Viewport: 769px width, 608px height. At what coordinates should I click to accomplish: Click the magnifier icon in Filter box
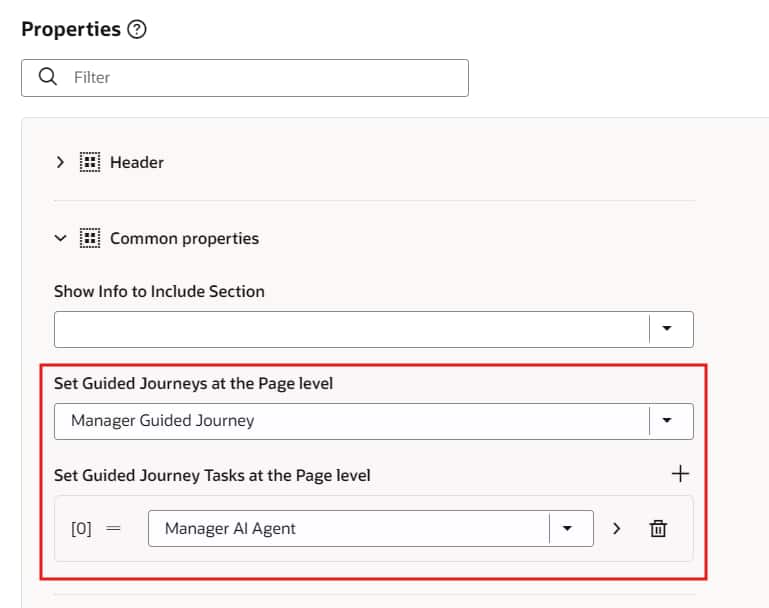click(47, 77)
